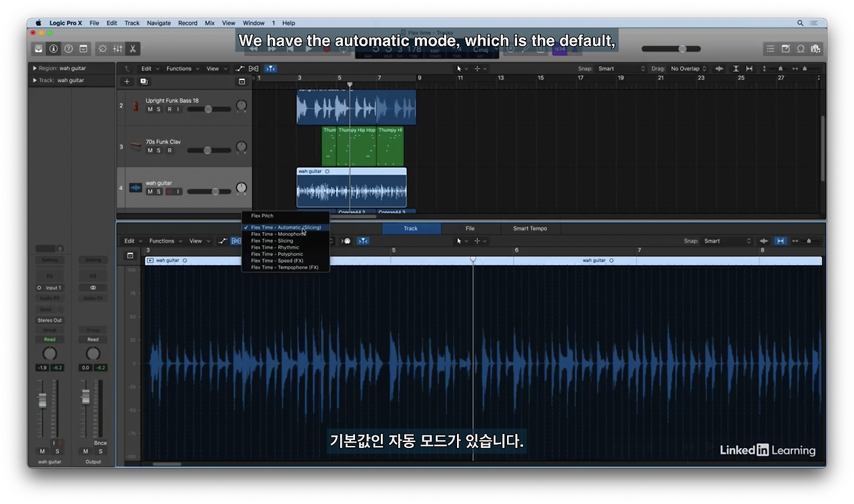Mute the Upright Funk Bass 18 track
The width and height of the screenshot is (854, 504).
[150, 109]
